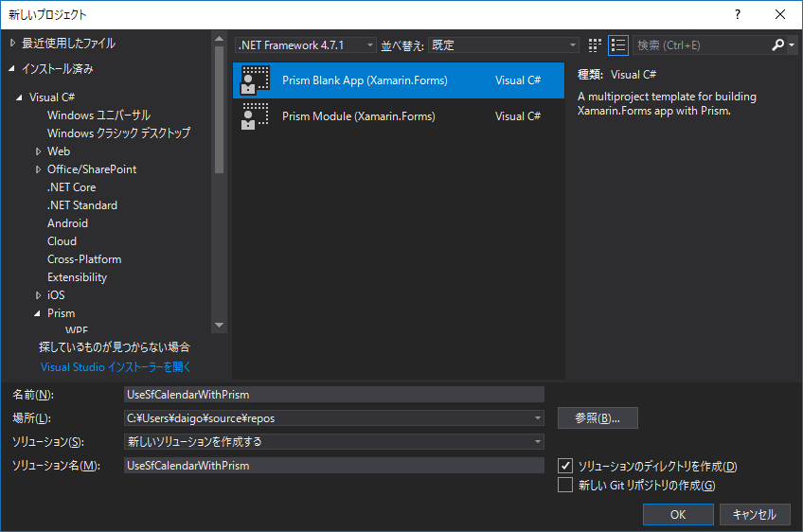
Task: Select Prism Blank App (Xamarin.Forms) template
Action: click(399, 80)
